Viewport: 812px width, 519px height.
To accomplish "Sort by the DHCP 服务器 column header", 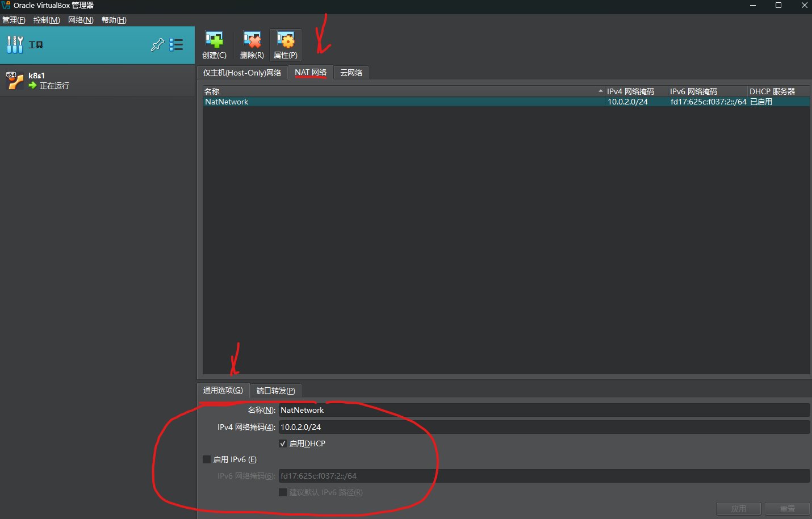I will tap(778, 91).
